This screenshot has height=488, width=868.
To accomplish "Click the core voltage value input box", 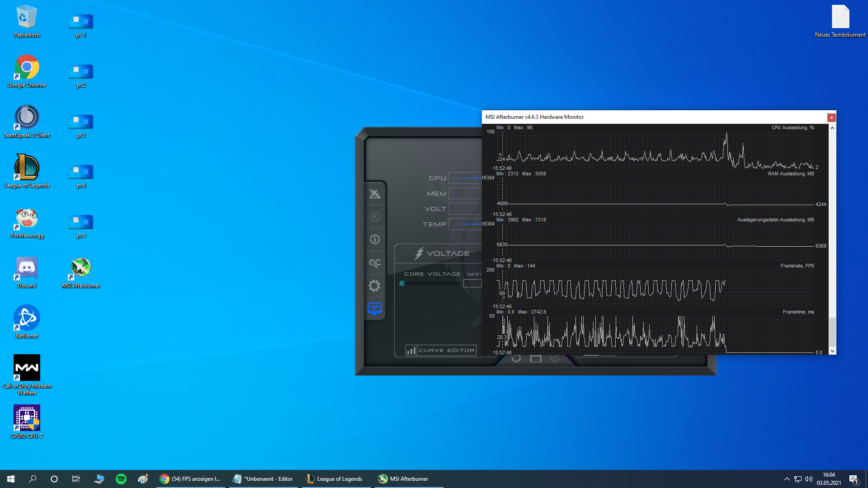I will (x=472, y=284).
